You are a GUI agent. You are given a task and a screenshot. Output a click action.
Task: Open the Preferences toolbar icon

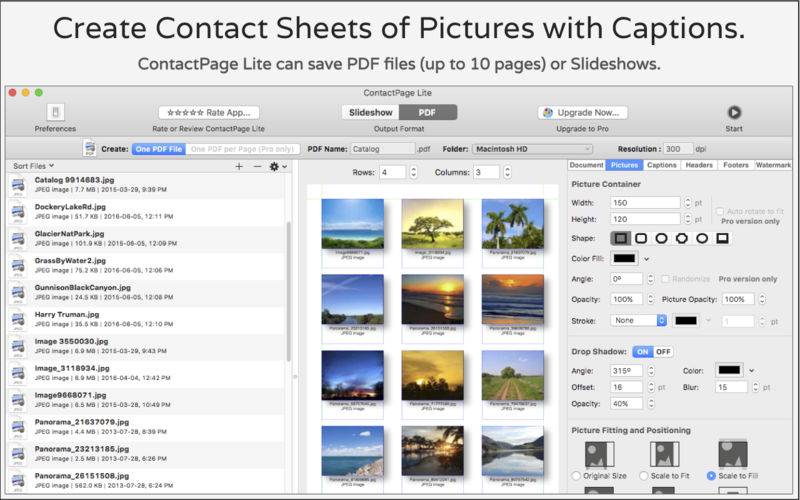coord(55,112)
